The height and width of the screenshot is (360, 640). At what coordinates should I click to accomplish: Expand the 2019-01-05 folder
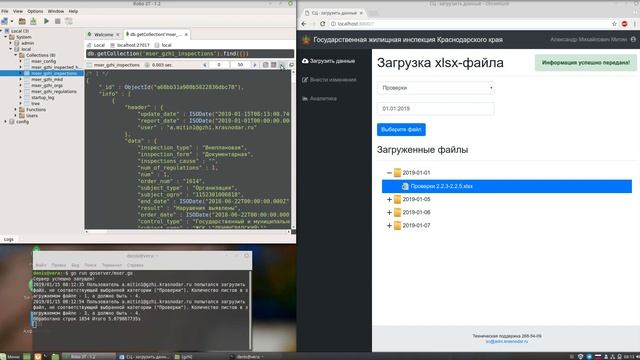point(389,200)
